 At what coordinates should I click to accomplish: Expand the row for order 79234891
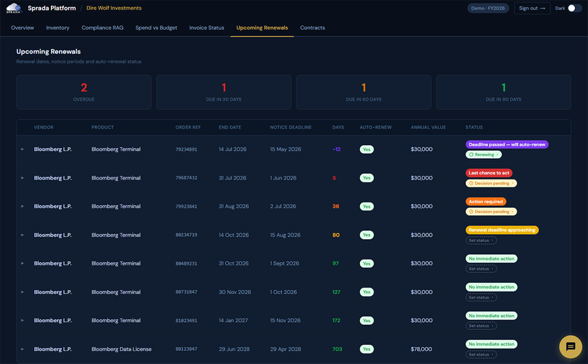pos(22,150)
